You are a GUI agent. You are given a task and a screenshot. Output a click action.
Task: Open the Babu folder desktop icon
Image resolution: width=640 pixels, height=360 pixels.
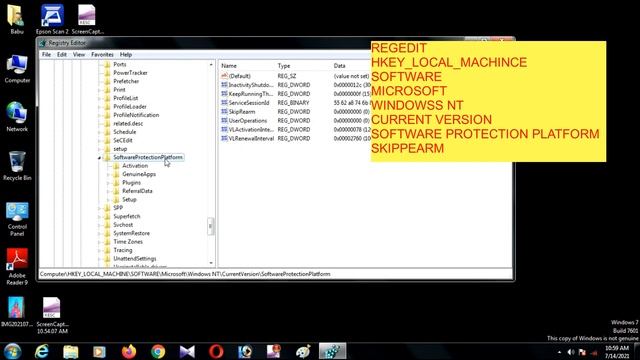[16, 19]
